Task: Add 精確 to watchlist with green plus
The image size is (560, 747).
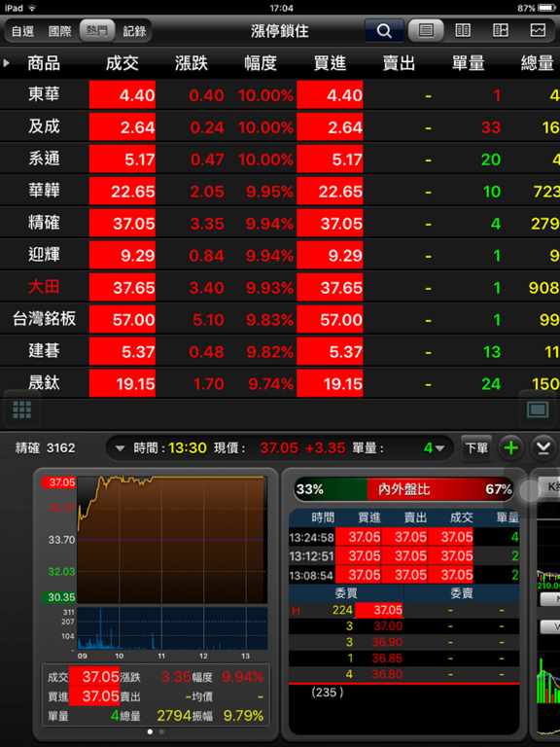Action: (x=511, y=448)
